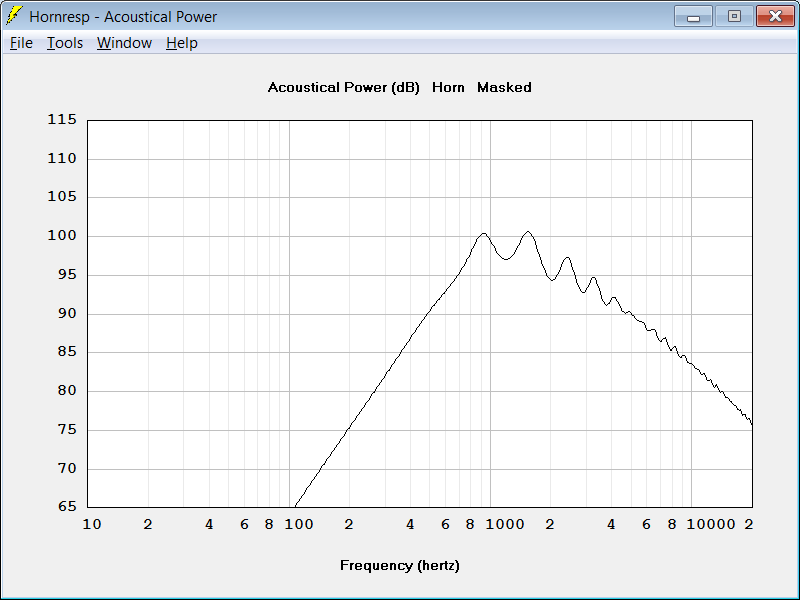Click the 110 dB y-axis label
800x600 pixels.
tap(62, 159)
